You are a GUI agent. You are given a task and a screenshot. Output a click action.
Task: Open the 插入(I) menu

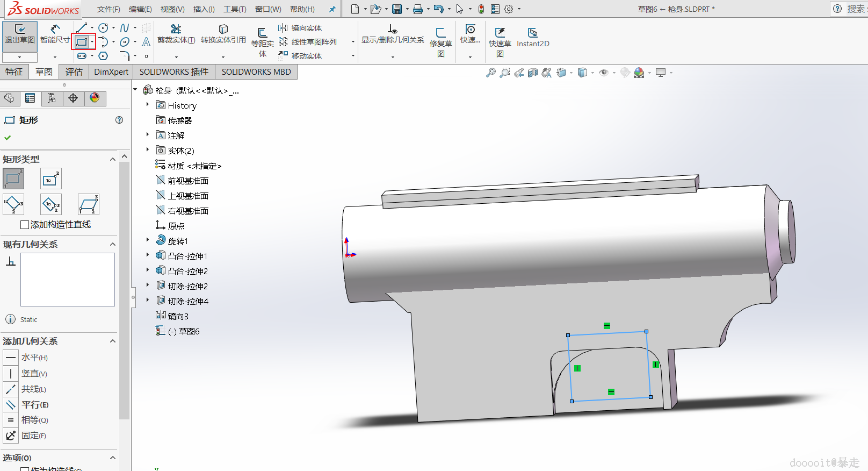[x=204, y=9]
